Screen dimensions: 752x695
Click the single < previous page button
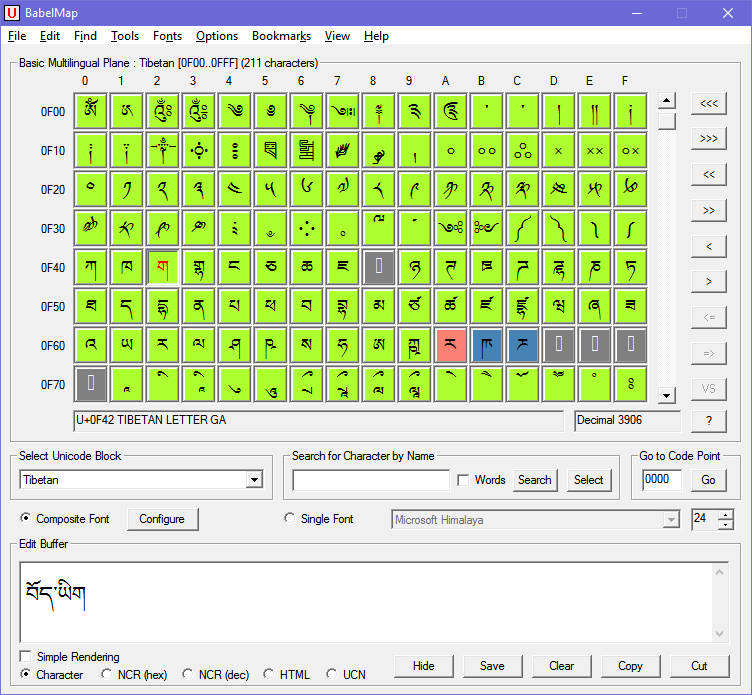click(x=708, y=246)
